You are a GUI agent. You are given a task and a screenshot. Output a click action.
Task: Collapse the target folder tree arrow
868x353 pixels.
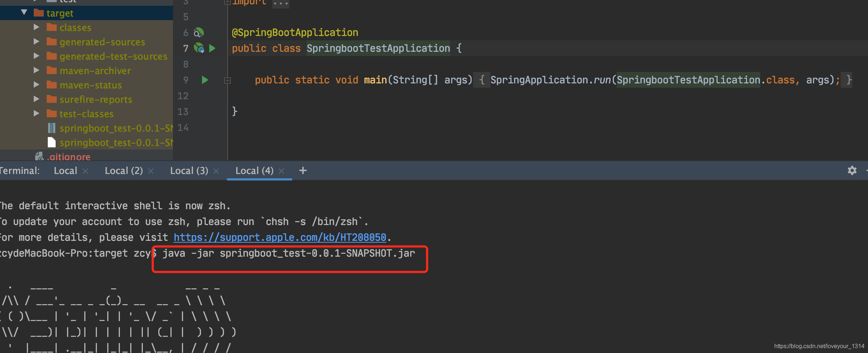coord(24,13)
